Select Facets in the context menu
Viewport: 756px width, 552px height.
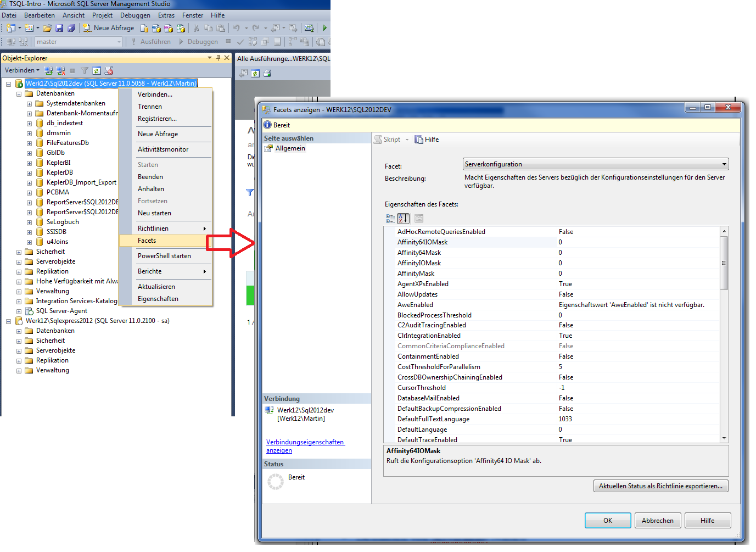[x=166, y=241]
